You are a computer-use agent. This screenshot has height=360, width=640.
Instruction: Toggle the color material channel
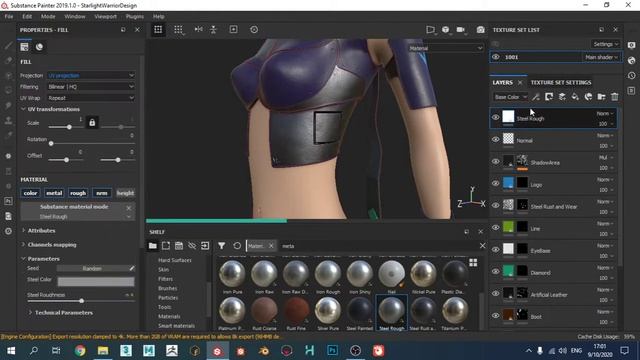tap(30, 193)
